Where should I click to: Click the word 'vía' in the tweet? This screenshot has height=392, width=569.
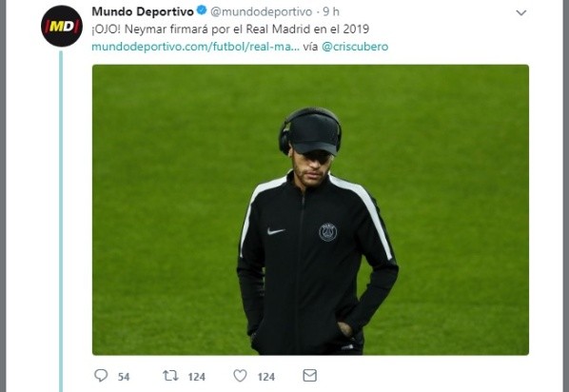pyautogui.click(x=310, y=47)
